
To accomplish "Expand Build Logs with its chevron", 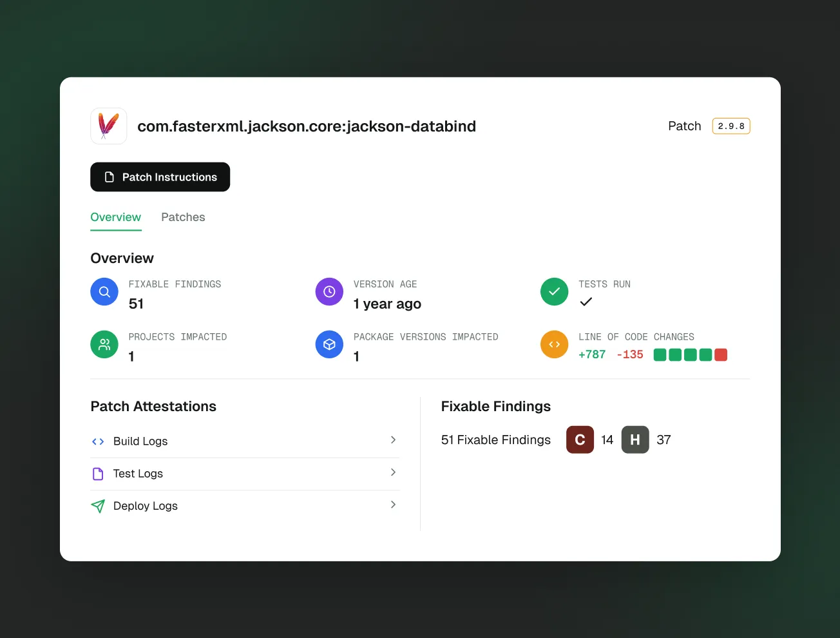I will pos(393,440).
